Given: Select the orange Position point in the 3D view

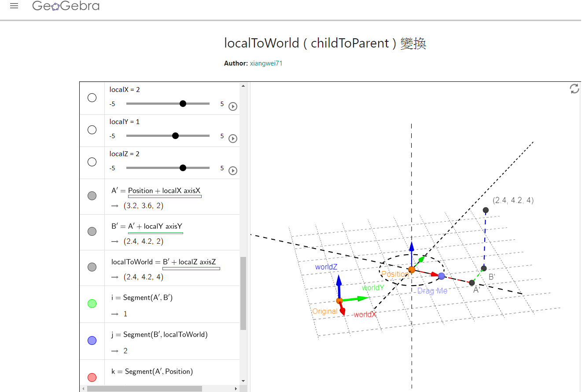Looking at the screenshot, I should coord(412,270).
